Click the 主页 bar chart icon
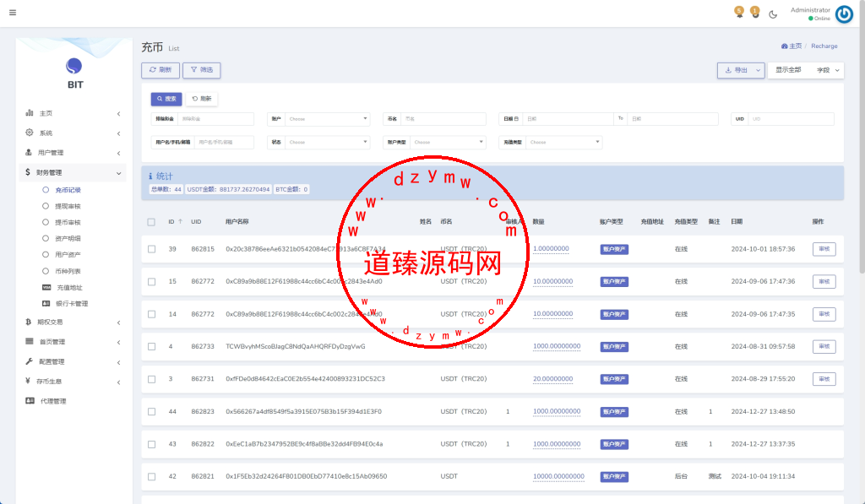Screen dimensions: 865x504 (30, 113)
